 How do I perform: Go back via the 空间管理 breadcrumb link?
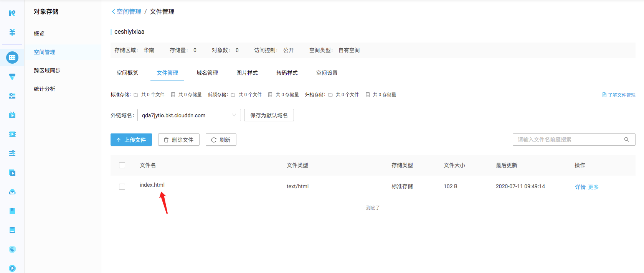(x=126, y=12)
